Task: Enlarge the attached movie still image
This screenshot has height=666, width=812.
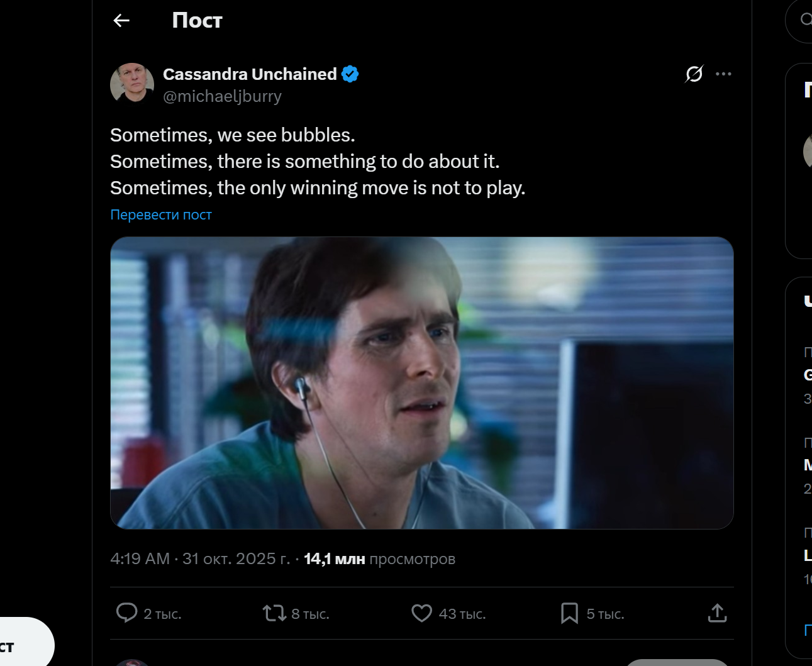Action: [421, 382]
